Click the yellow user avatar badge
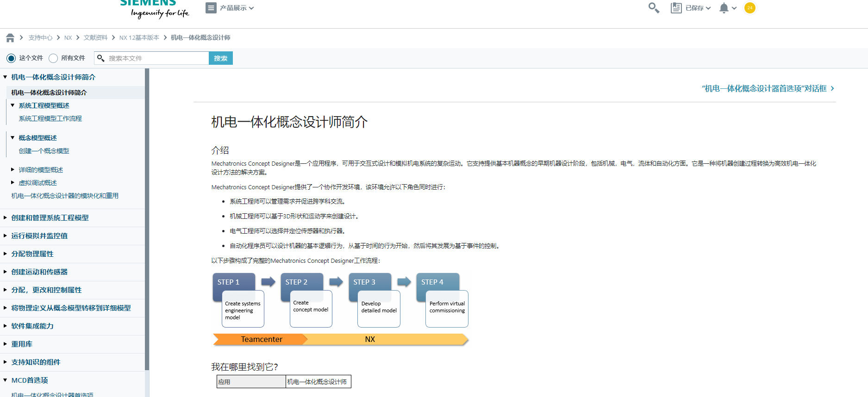 (750, 8)
